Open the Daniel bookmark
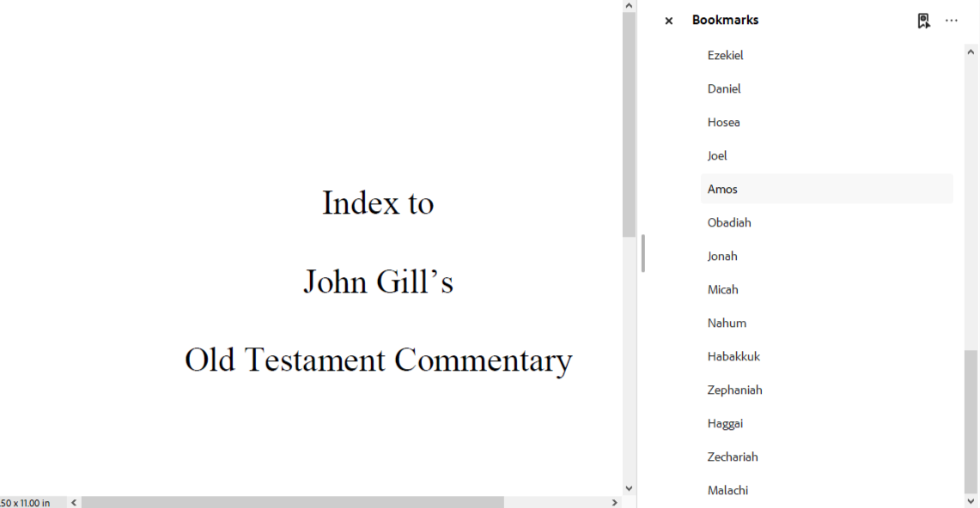Screen dimensions: 980x508 [x=724, y=88]
